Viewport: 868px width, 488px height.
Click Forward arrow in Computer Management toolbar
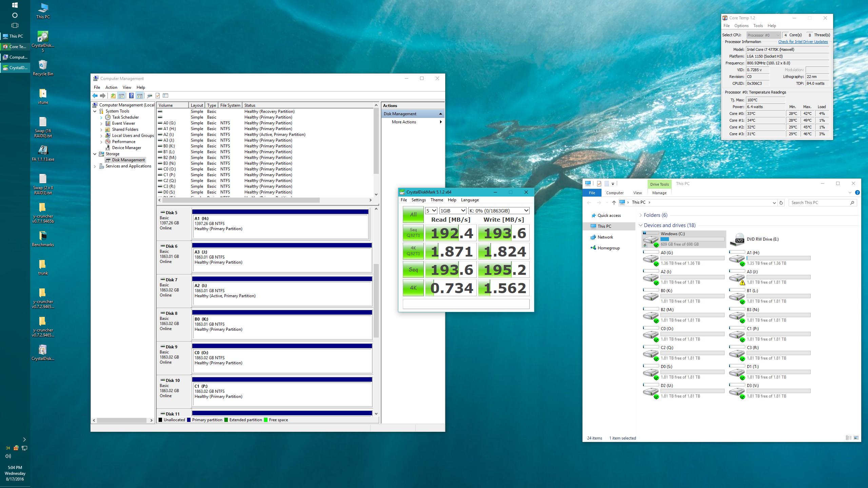(x=103, y=96)
